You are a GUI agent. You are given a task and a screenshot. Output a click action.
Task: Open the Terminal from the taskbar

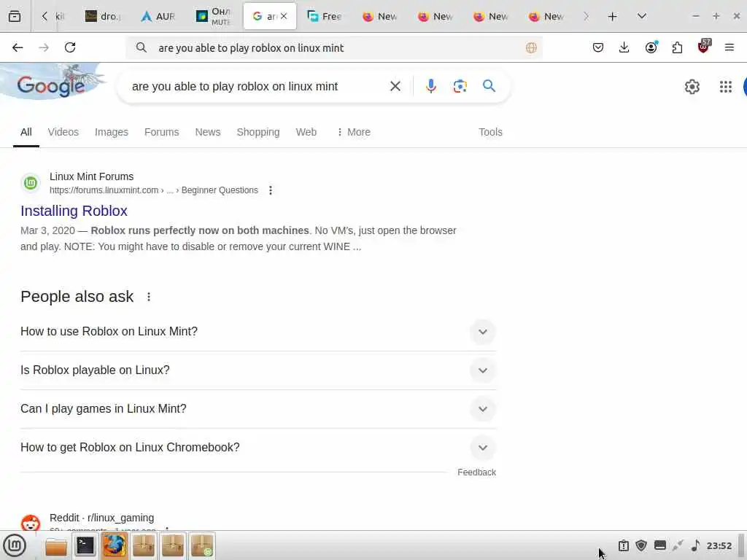click(x=85, y=545)
